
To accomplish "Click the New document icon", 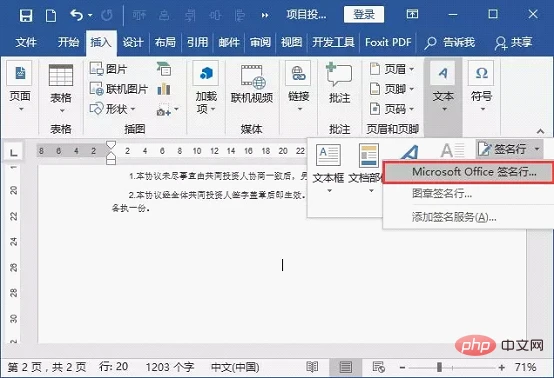I will (x=51, y=15).
